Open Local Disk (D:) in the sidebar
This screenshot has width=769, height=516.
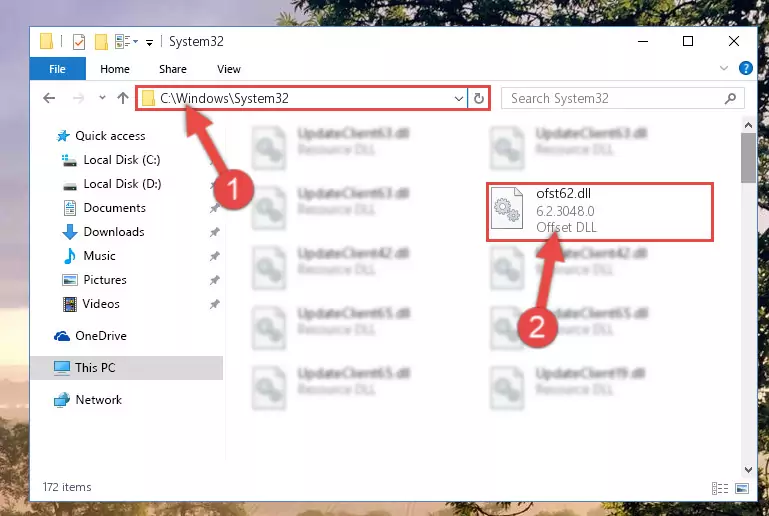pos(122,184)
